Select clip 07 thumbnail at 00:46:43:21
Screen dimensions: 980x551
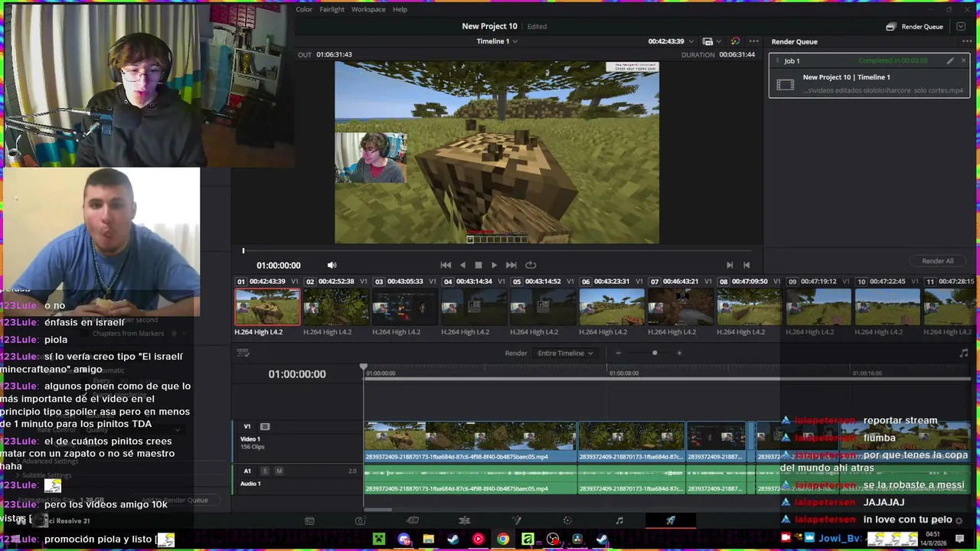tap(680, 308)
